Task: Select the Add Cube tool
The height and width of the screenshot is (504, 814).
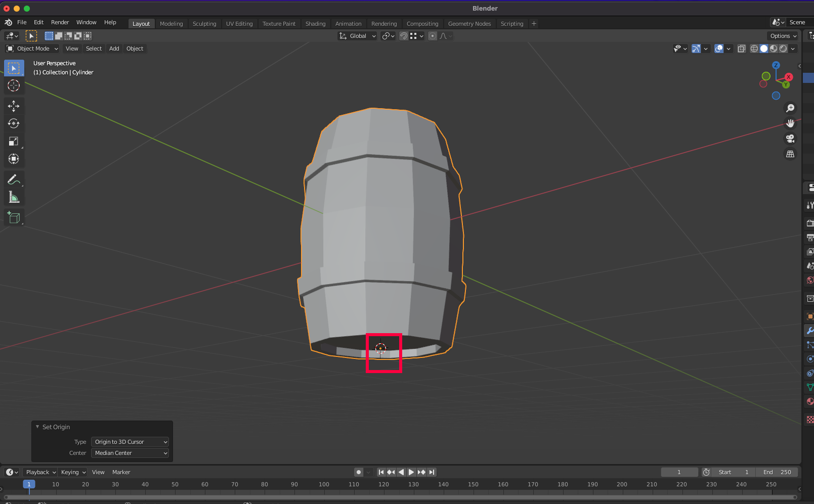Action: 14,217
